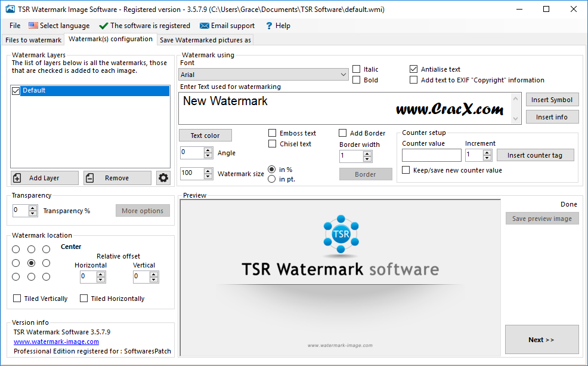588x366 pixels.
Task: Choose the top-right watermark location radio
Action: tap(46, 249)
